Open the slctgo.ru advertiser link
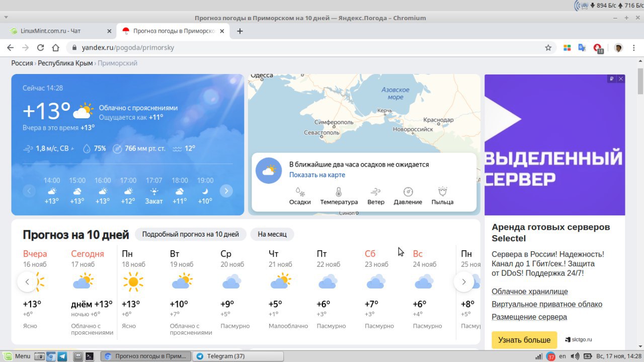This screenshot has width=644, height=362. 579,340
